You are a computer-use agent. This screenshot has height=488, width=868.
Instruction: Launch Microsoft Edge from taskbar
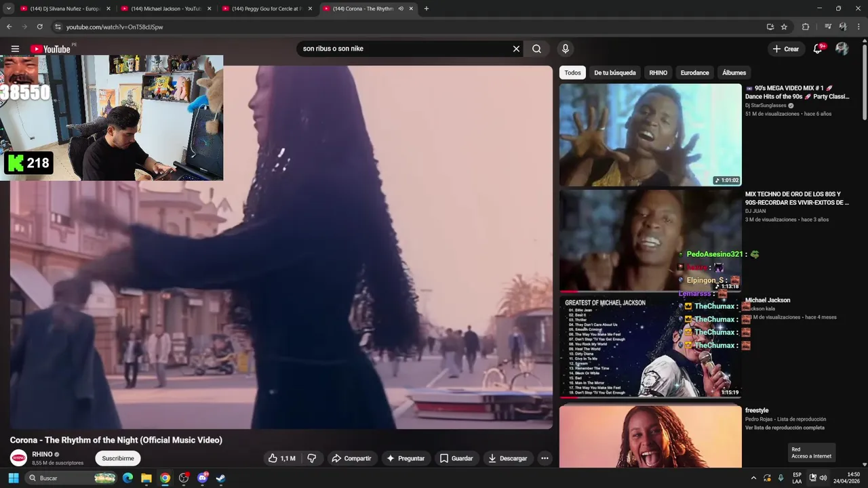[127, 478]
